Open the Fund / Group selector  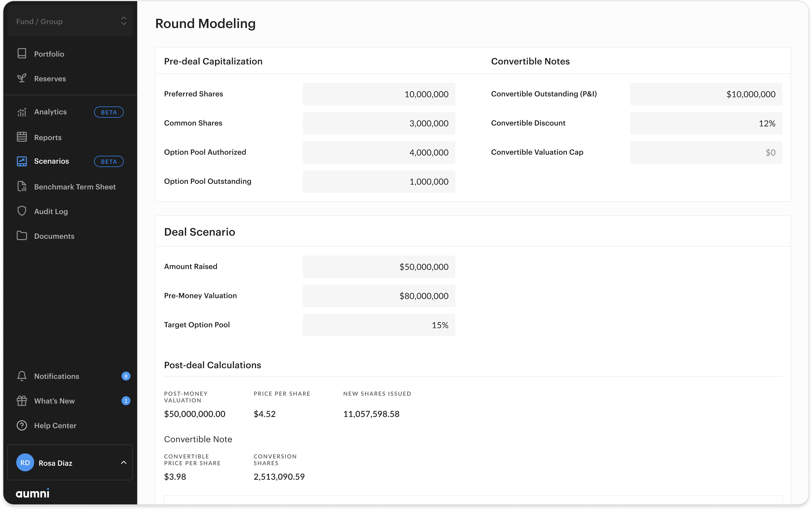(x=70, y=21)
